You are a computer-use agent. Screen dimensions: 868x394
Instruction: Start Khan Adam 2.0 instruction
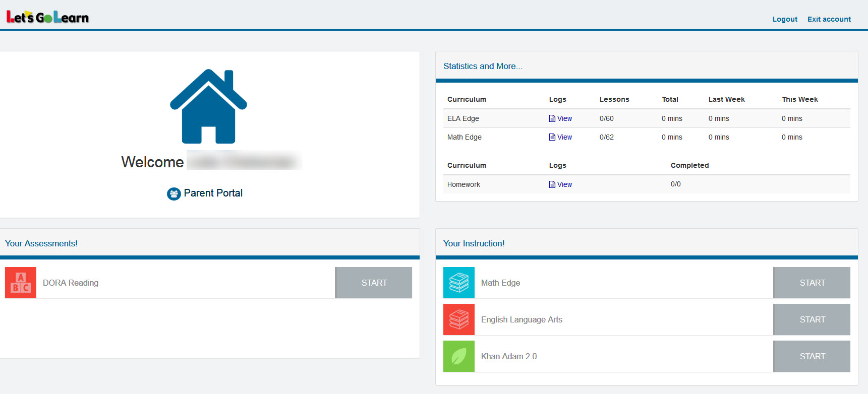pos(812,356)
